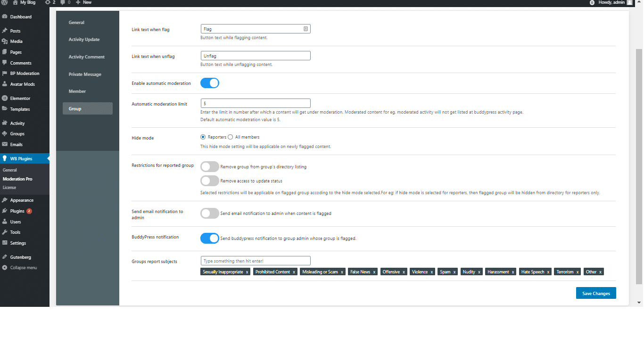Switch to the Private Message tab

[85, 74]
